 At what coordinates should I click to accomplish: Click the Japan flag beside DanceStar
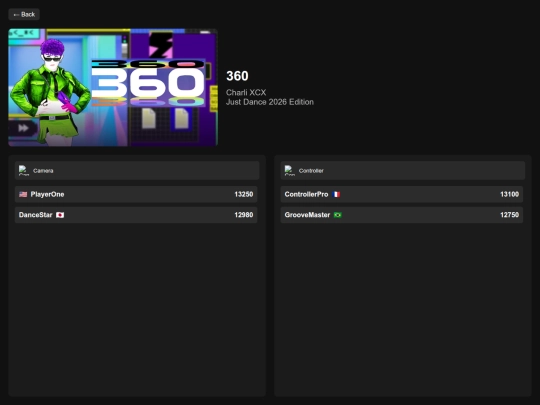[60, 215]
